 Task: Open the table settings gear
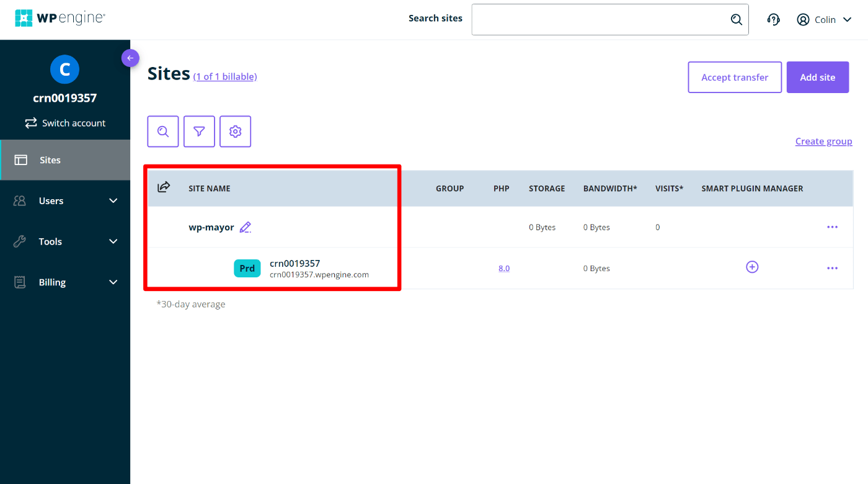(x=235, y=132)
